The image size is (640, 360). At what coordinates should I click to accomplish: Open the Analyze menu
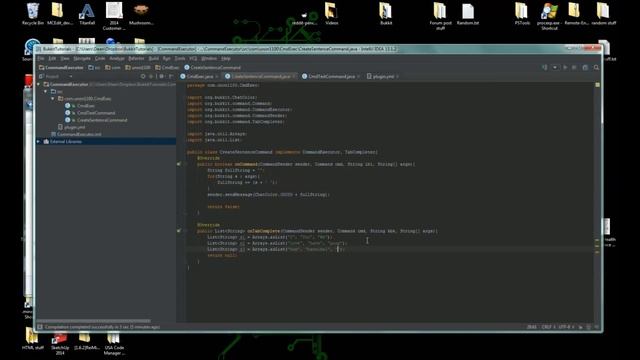(x=117, y=58)
